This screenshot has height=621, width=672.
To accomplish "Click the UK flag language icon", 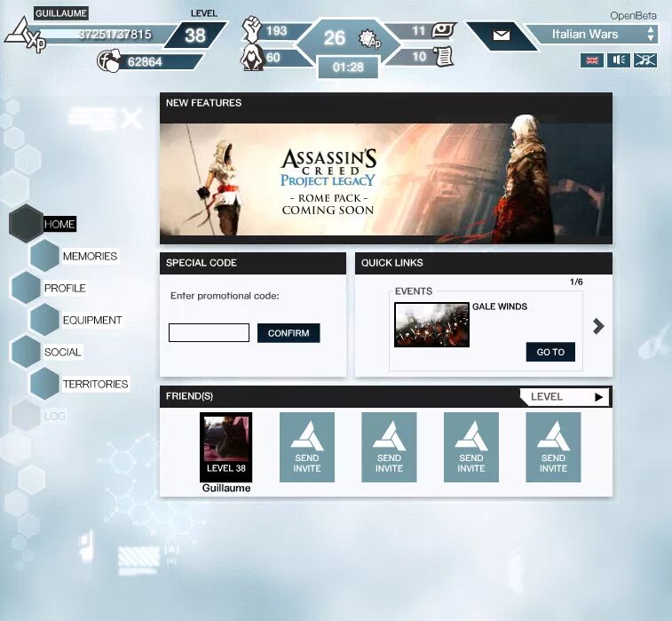I will (592, 60).
